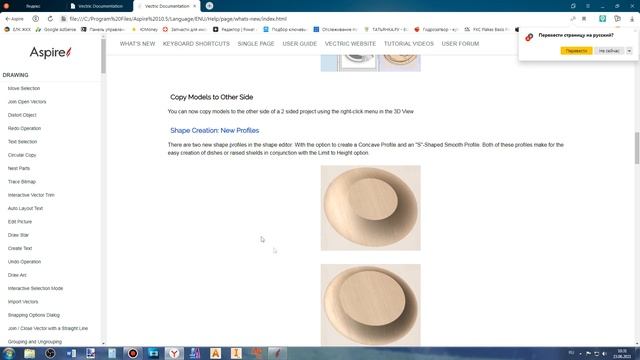Close the active Vectric Documentation tab
Image resolution: width=640 pixels, height=360 pixels.
pyautogui.click(x=194, y=6)
